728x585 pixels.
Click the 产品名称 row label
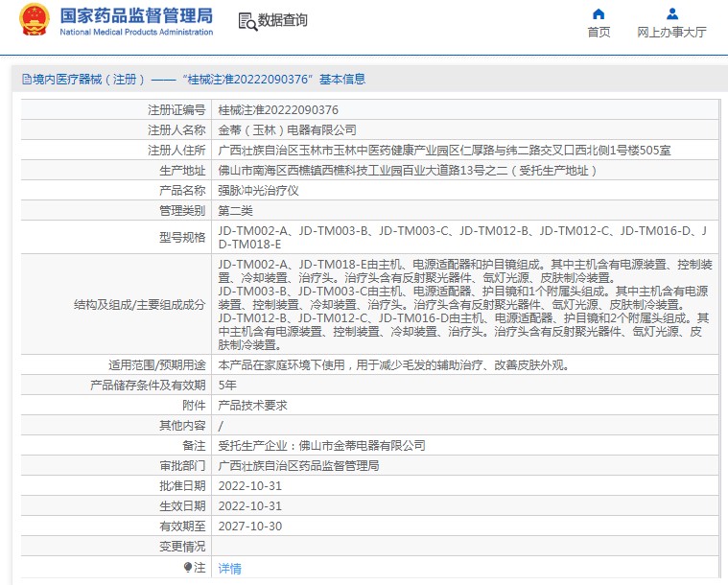182,190
